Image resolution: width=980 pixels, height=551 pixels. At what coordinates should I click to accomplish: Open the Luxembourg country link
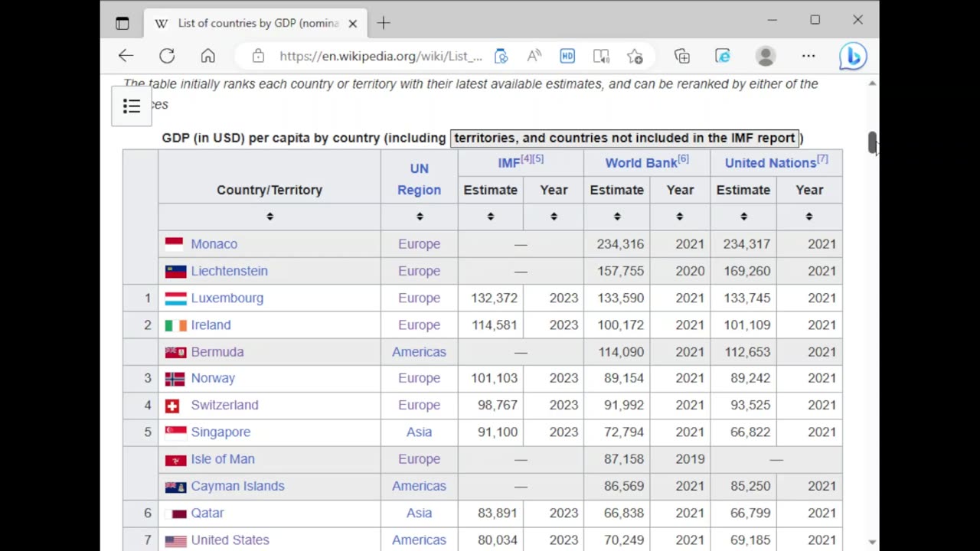pos(227,298)
